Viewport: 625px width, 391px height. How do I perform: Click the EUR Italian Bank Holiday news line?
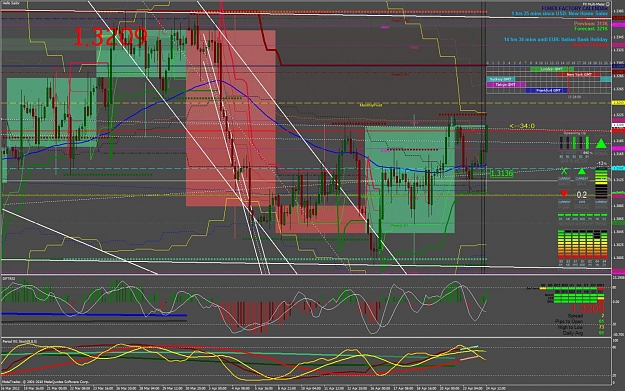(x=556, y=39)
